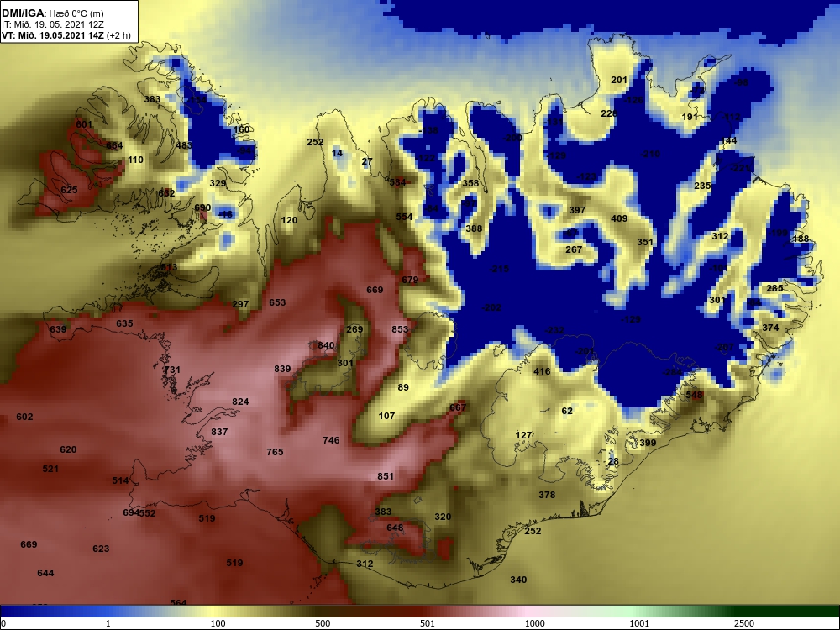The image size is (840, 630).
Task: Click the legend label 1000
Action: coord(535,623)
